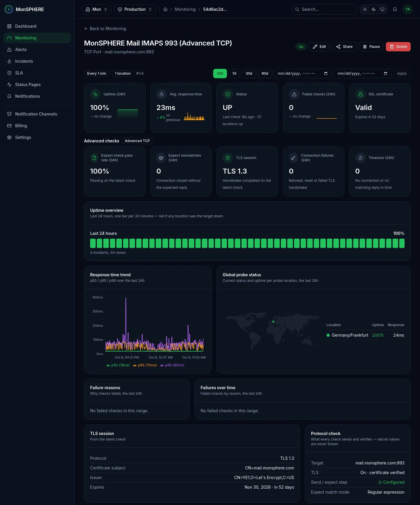This screenshot has width=420, height=505.
Task: Click the Connection failures plug icon
Action: [293, 158]
